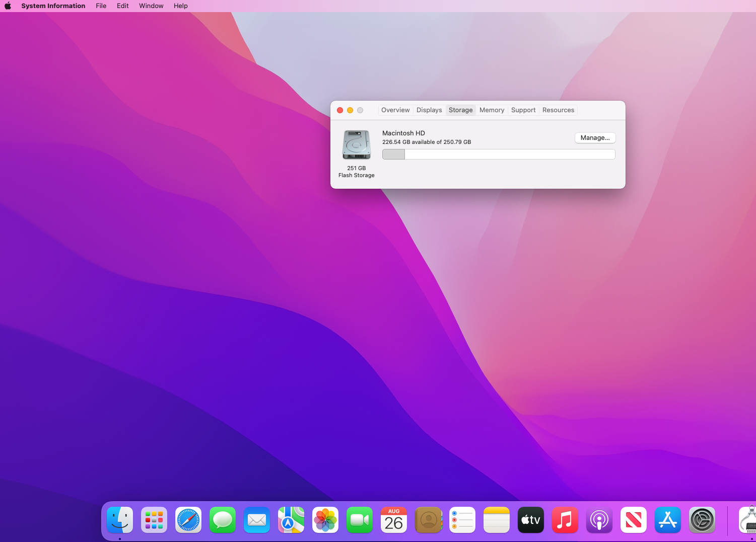This screenshot has width=756, height=542.
Task: Launch the App Store icon
Action: (668, 520)
